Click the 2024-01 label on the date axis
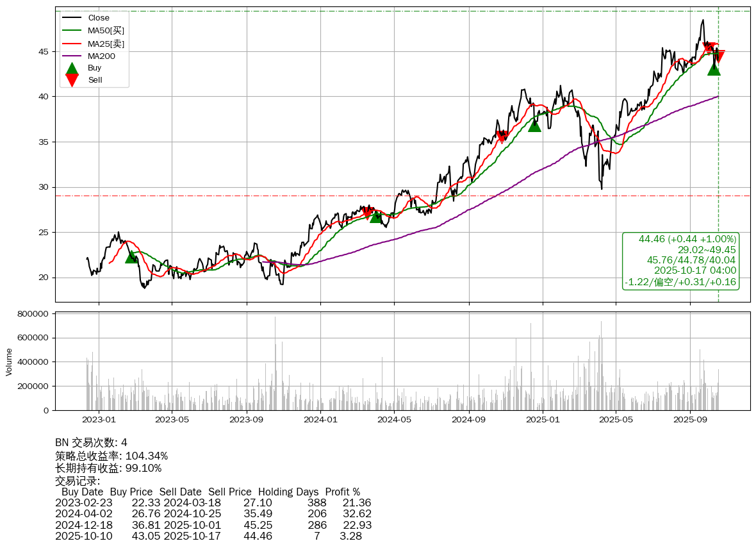Viewport: 756px width, 548px height. (x=320, y=420)
